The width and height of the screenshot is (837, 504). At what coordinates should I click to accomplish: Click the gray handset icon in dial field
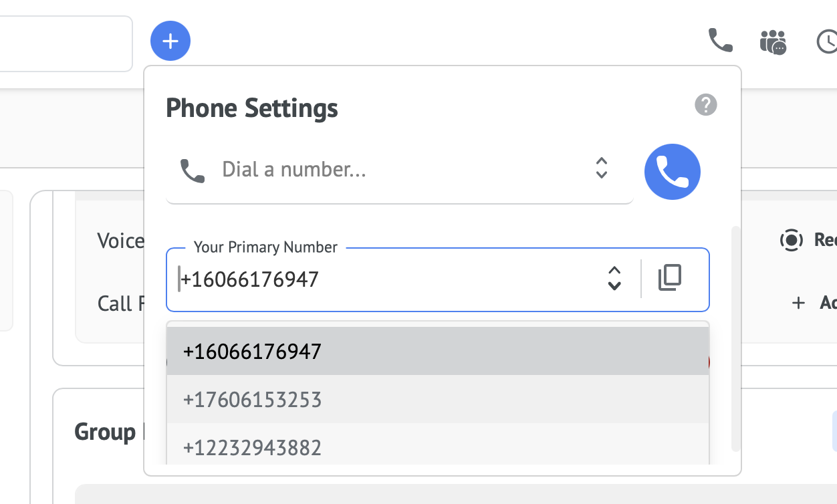tap(193, 170)
